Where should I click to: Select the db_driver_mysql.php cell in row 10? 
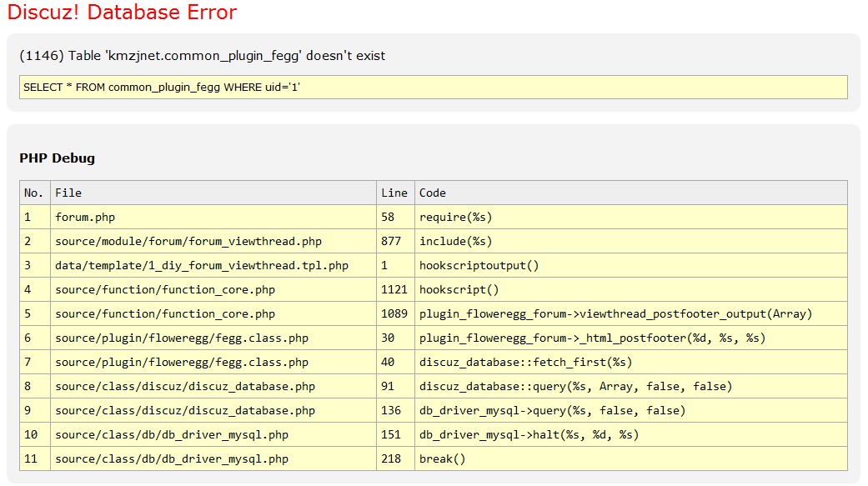213,435
